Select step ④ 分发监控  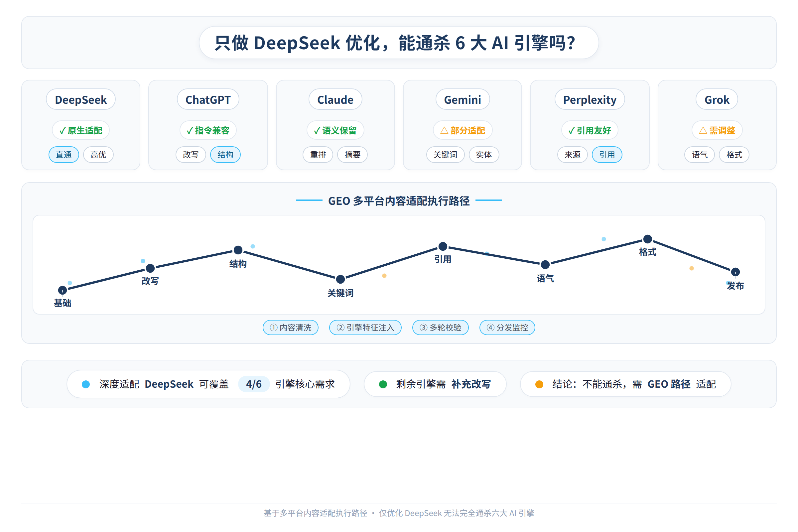(507, 328)
